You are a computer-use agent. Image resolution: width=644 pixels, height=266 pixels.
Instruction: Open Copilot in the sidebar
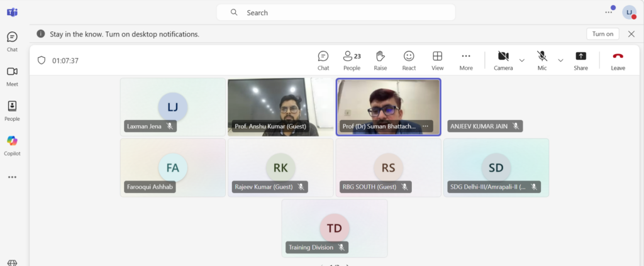tap(13, 146)
